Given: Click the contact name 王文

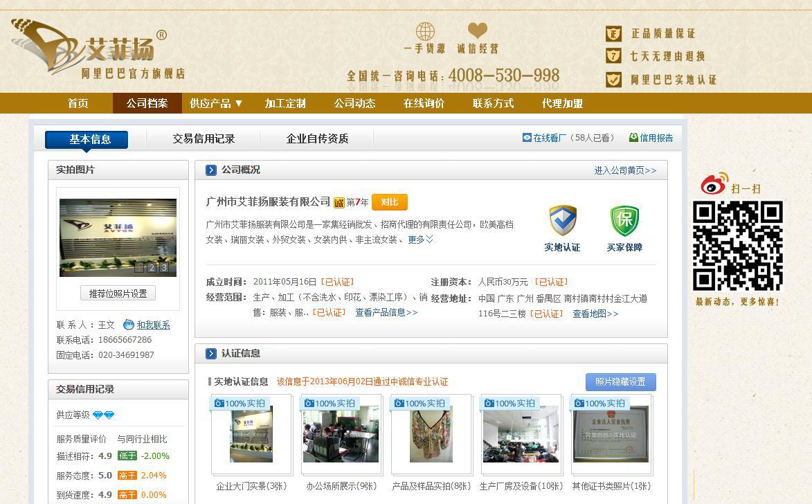Looking at the screenshot, I should pos(106,325).
